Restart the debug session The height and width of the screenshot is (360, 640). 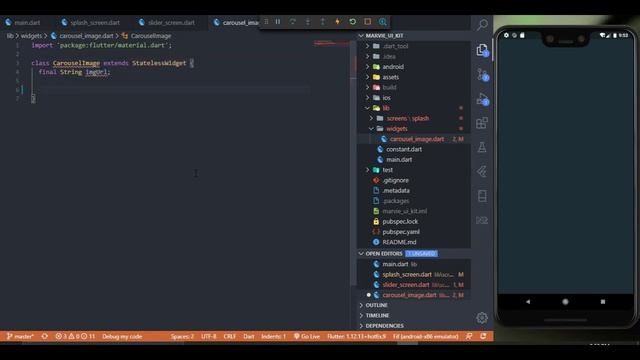pos(353,22)
